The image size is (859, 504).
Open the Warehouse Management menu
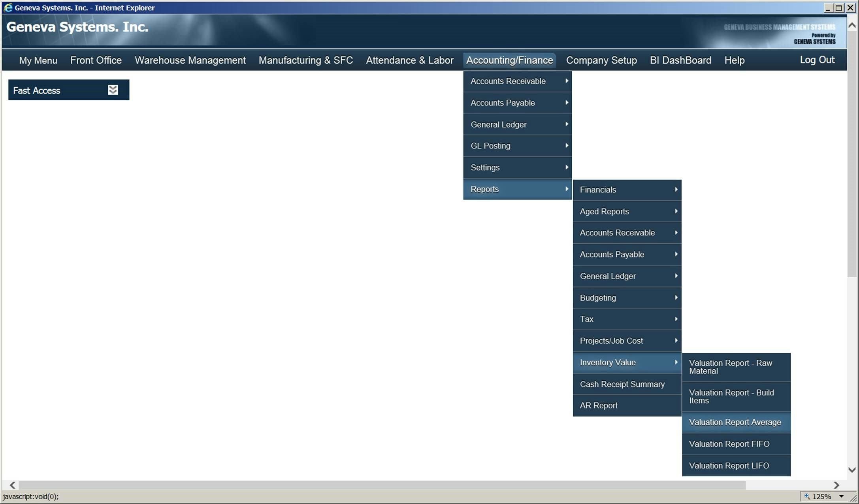click(190, 60)
